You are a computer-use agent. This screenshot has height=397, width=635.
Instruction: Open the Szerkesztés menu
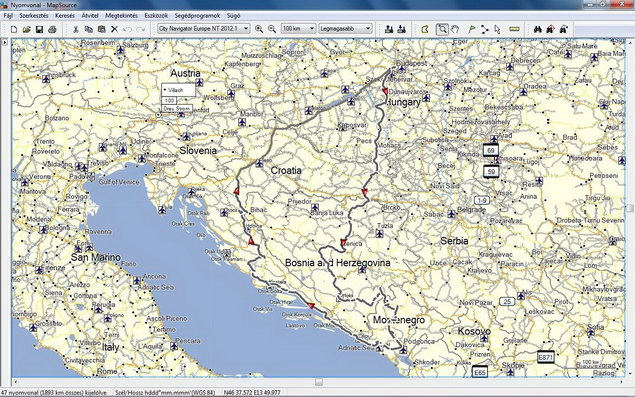[34, 16]
